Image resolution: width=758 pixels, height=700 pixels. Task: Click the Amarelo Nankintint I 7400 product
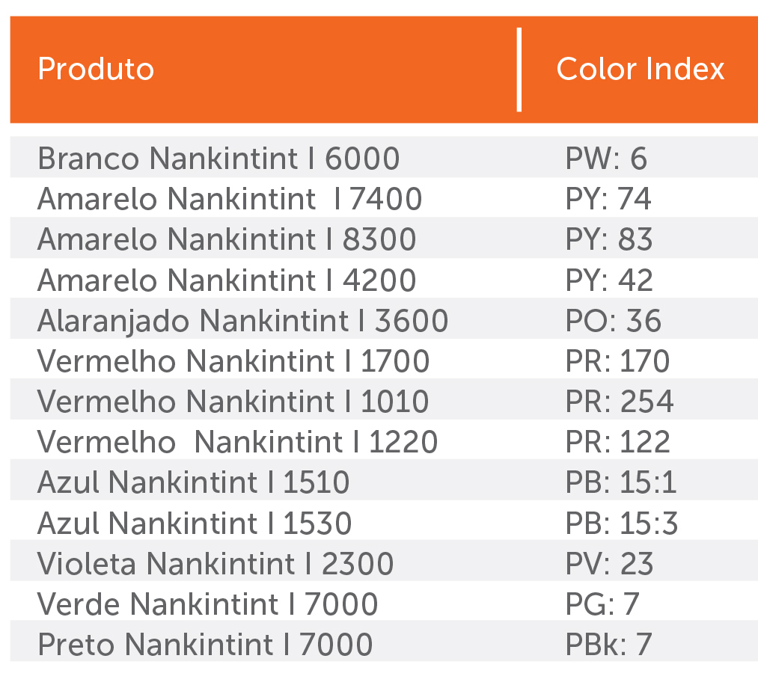230,199
